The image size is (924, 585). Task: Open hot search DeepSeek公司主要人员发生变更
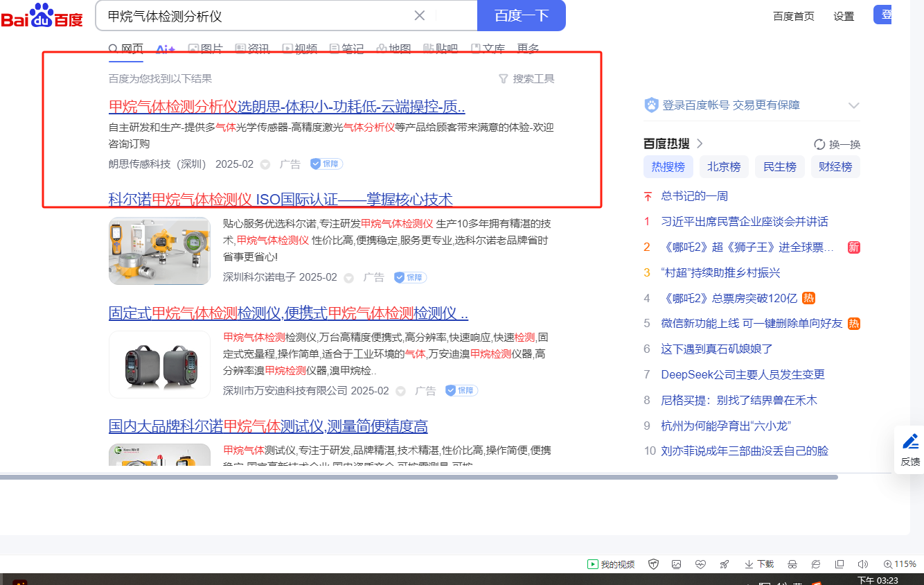click(743, 374)
